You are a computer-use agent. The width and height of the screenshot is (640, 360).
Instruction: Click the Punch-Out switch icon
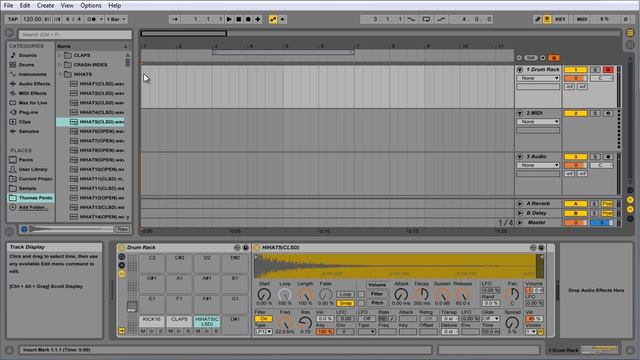[x=441, y=19]
